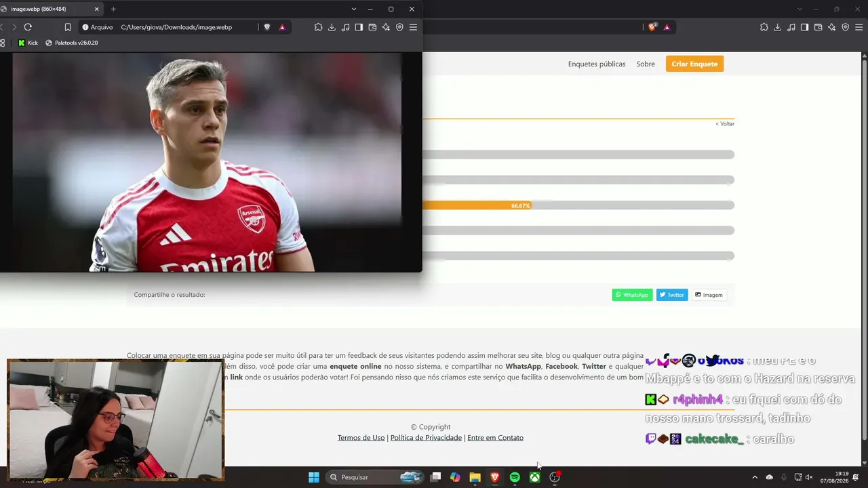Click the Pesquisar taskbar search box
This screenshot has height=488, width=868.
coord(374,477)
